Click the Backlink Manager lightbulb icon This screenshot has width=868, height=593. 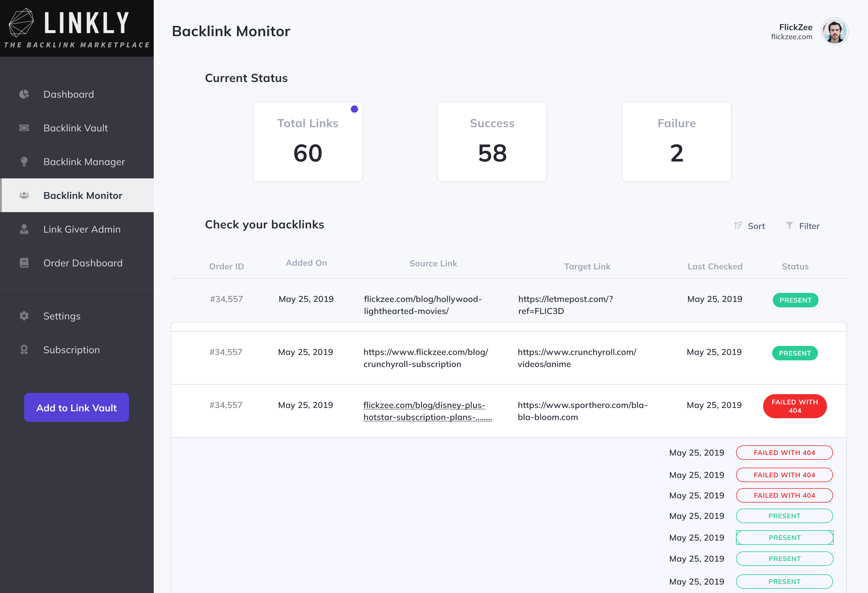tap(24, 162)
